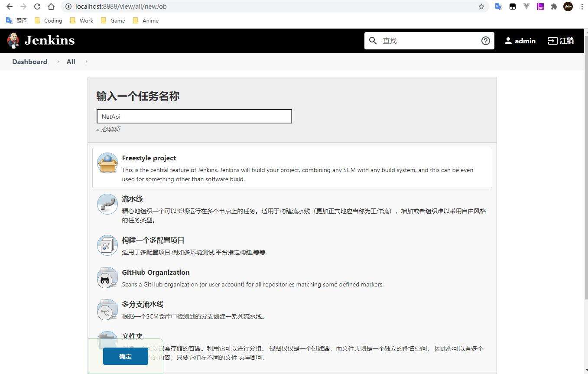Open the Anime bookmarks folder
The height and width of the screenshot is (374, 588).
tap(146, 20)
